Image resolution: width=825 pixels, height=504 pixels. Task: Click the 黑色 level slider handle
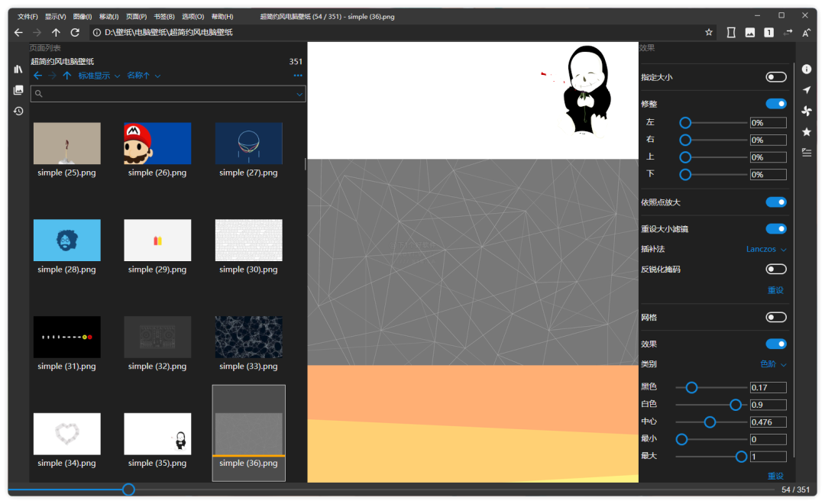click(691, 388)
